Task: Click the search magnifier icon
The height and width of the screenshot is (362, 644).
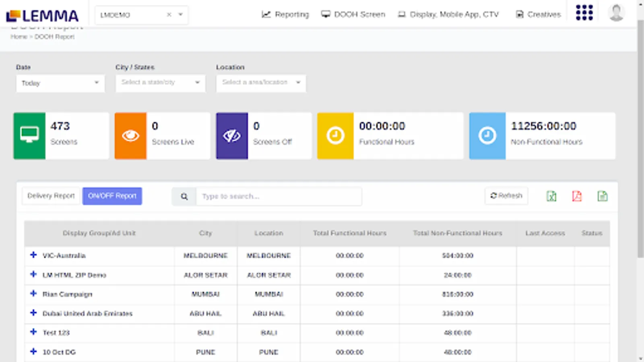Action: click(184, 197)
